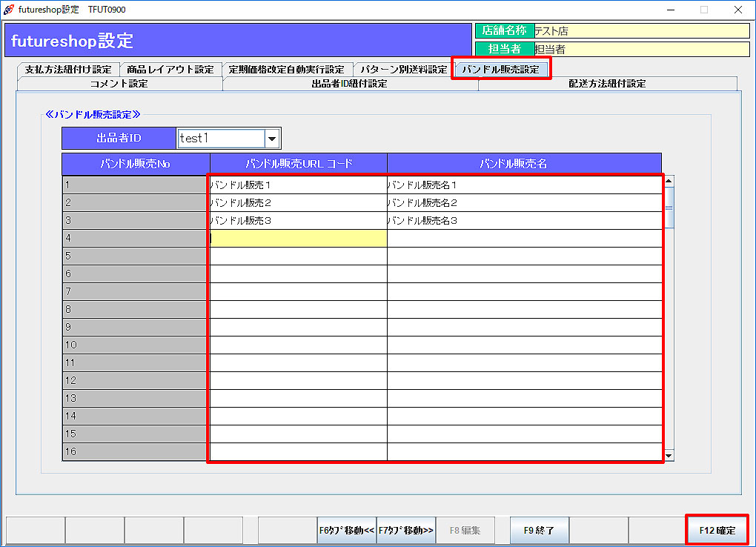Select the 定期価格改定自動実行設定 tab
The height and width of the screenshot is (547, 756).
(287, 70)
